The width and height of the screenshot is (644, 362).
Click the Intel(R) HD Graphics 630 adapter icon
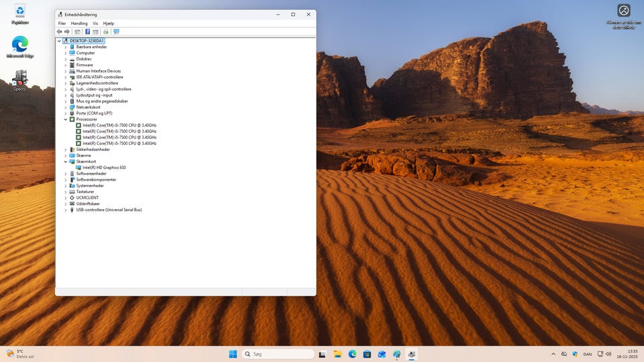pos(78,168)
